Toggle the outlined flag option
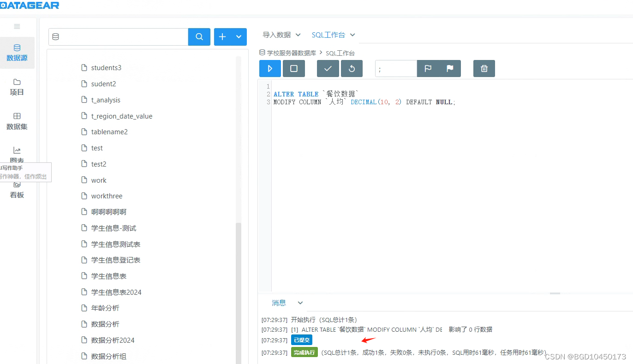The height and width of the screenshot is (364, 633). [x=428, y=68]
